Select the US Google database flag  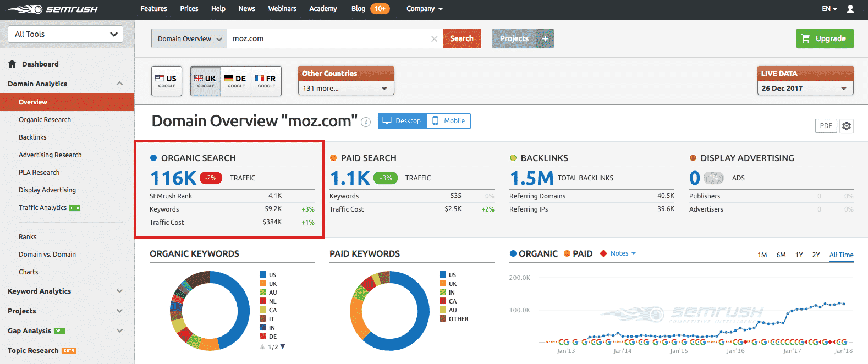click(167, 81)
